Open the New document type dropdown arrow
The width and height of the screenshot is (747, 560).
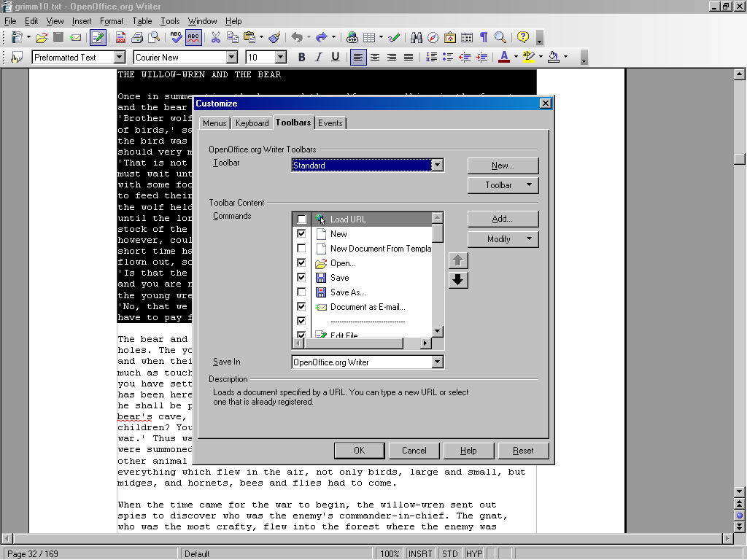28,37
